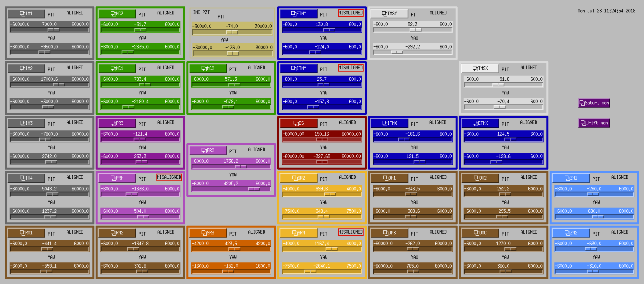The width and height of the screenshot is (644, 284).
Task: Open the ZM1 related display button
Action: pyautogui.click(x=571, y=178)
